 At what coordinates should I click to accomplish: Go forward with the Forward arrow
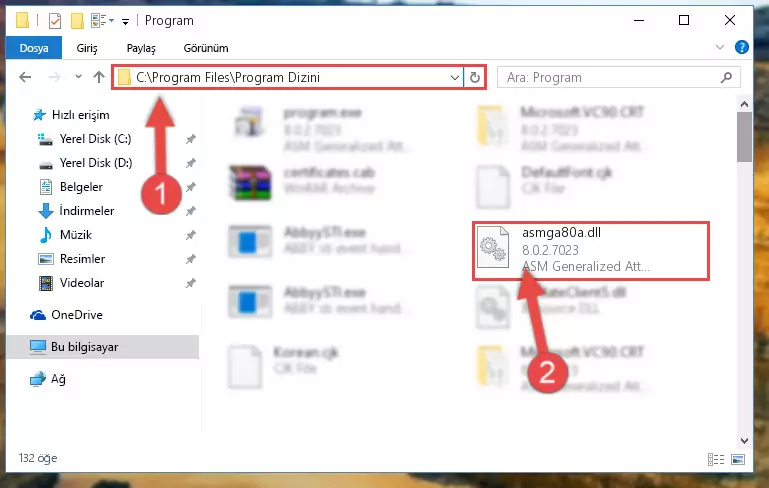(54, 77)
